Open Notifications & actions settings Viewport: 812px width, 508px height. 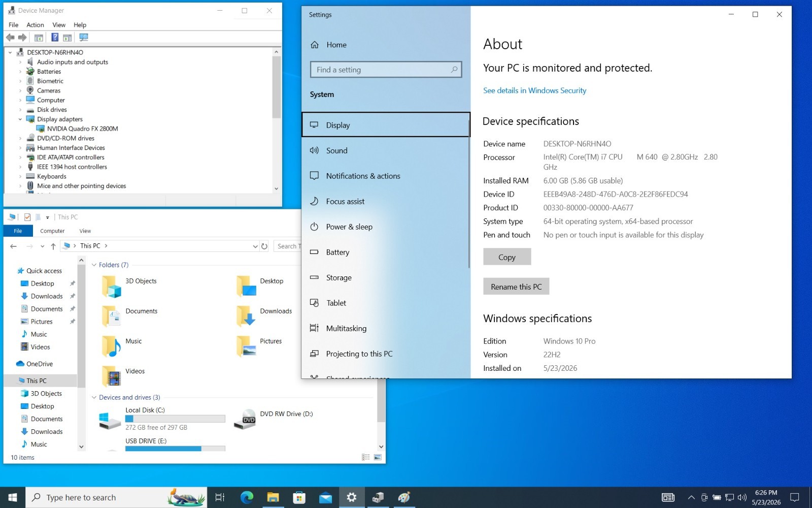pyautogui.click(x=386, y=176)
